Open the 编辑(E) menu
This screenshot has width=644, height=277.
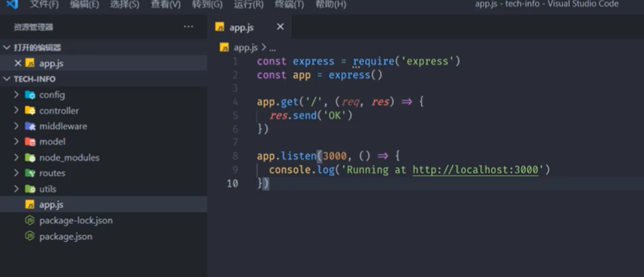pos(84,5)
